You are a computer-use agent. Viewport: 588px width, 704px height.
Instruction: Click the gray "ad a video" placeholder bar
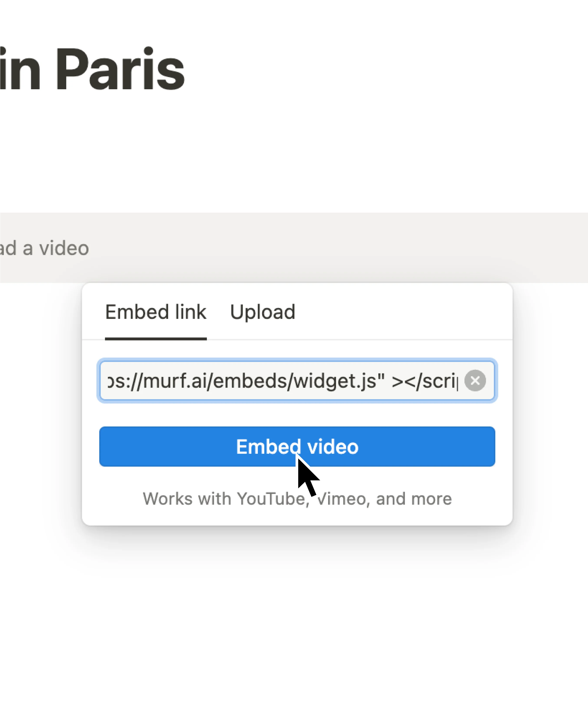[44, 248]
